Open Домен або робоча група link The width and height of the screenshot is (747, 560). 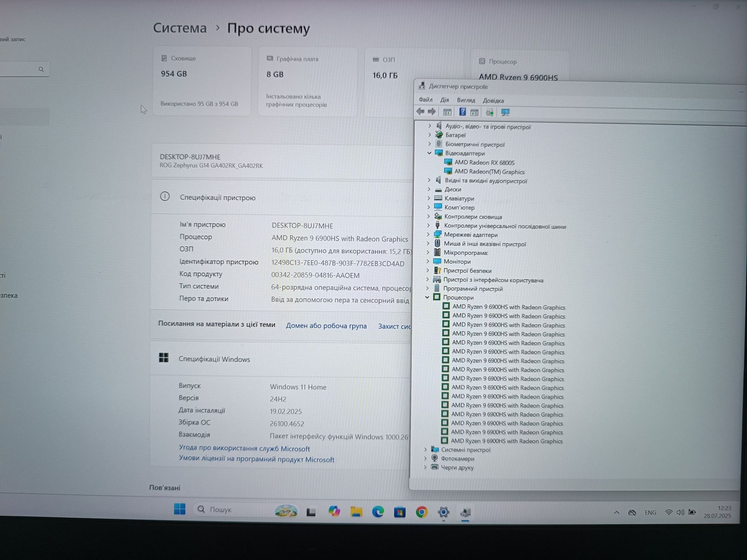[326, 326]
